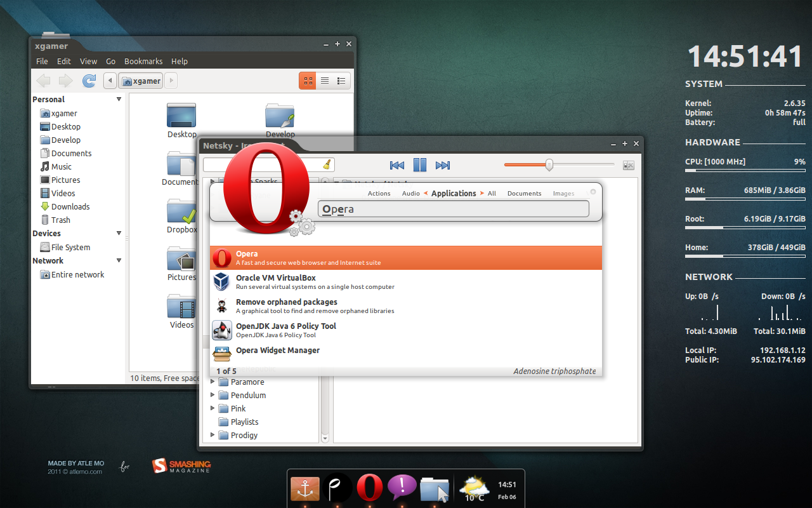
Task: Select Oracle VM VirtualBox launcher result
Action: [406, 282]
